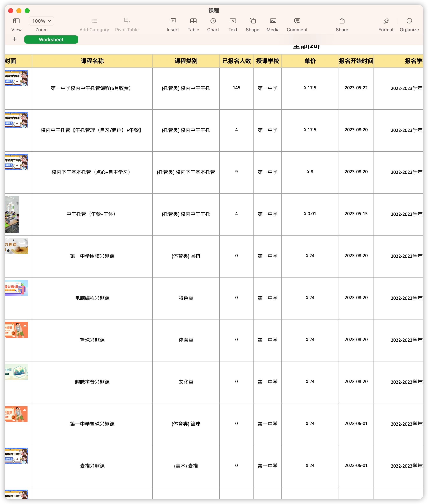Select cover image of 素描兴趣课 row

(x=16, y=456)
